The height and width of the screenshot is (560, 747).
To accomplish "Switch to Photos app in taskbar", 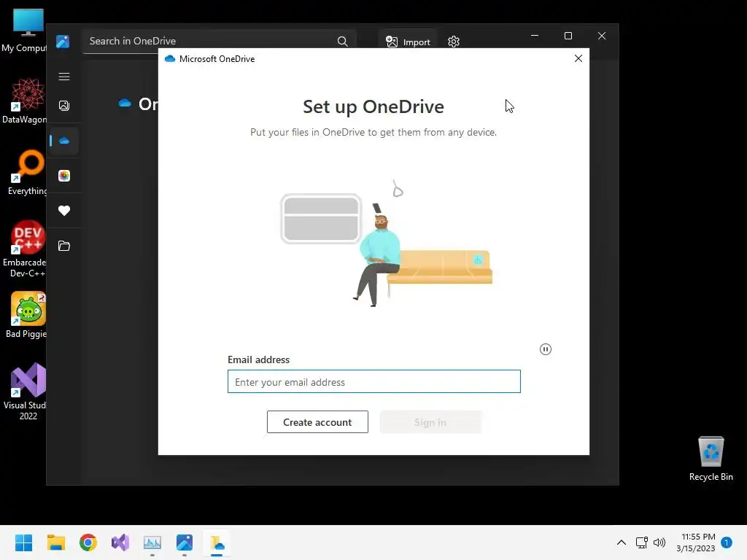I will point(185,542).
